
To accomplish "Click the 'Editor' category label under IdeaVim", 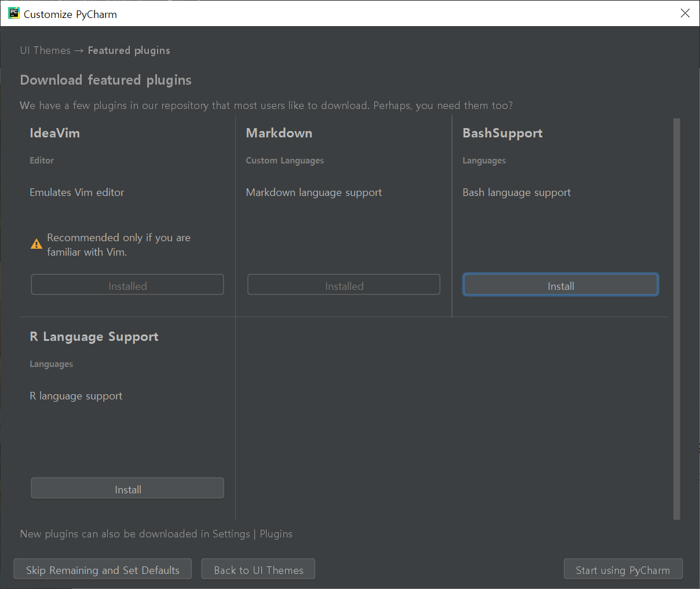I will (42, 161).
